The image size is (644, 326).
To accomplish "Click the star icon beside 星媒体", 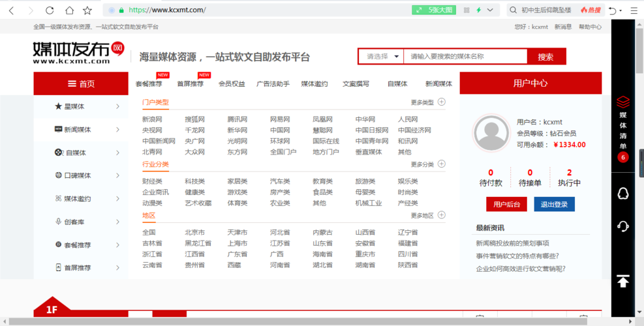I will pos(58,106).
